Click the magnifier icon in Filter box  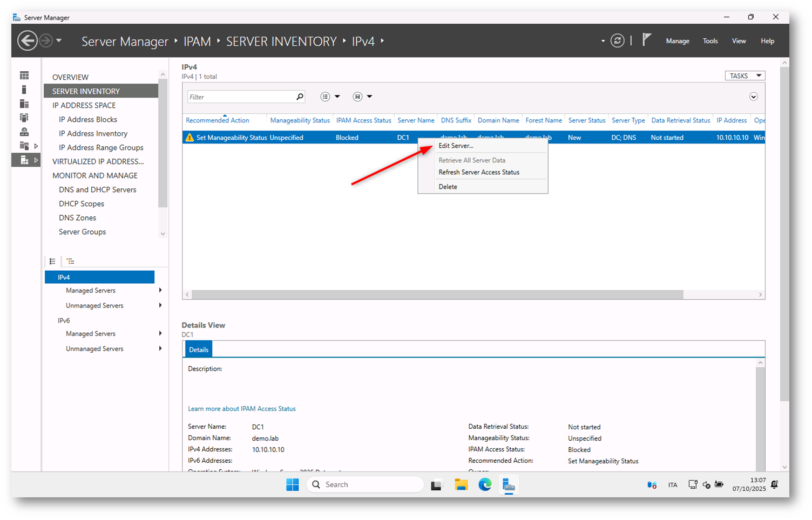300,97
